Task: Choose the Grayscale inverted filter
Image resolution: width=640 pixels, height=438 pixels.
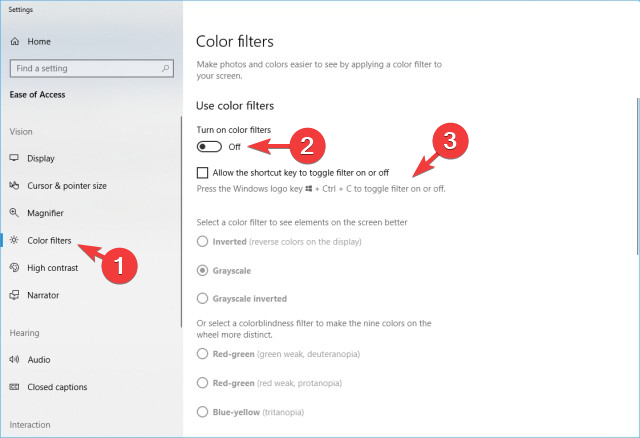Action: [204, 298]
